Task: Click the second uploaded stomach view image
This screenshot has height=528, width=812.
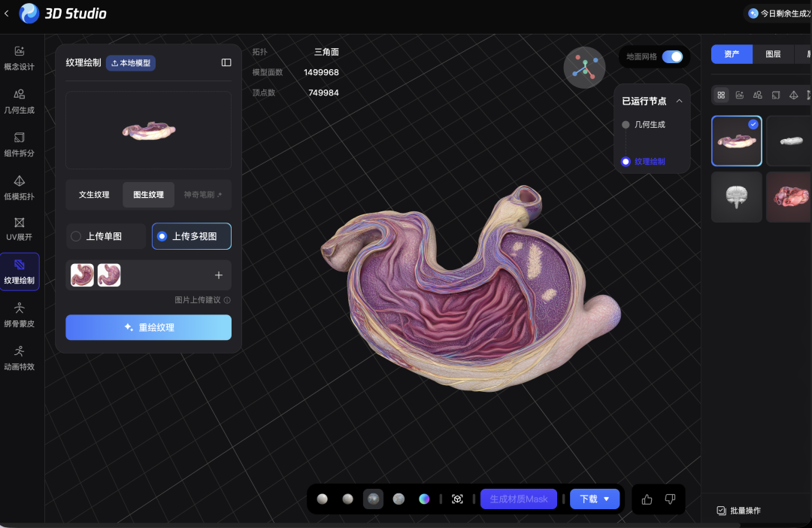Action: click(109, 275)
